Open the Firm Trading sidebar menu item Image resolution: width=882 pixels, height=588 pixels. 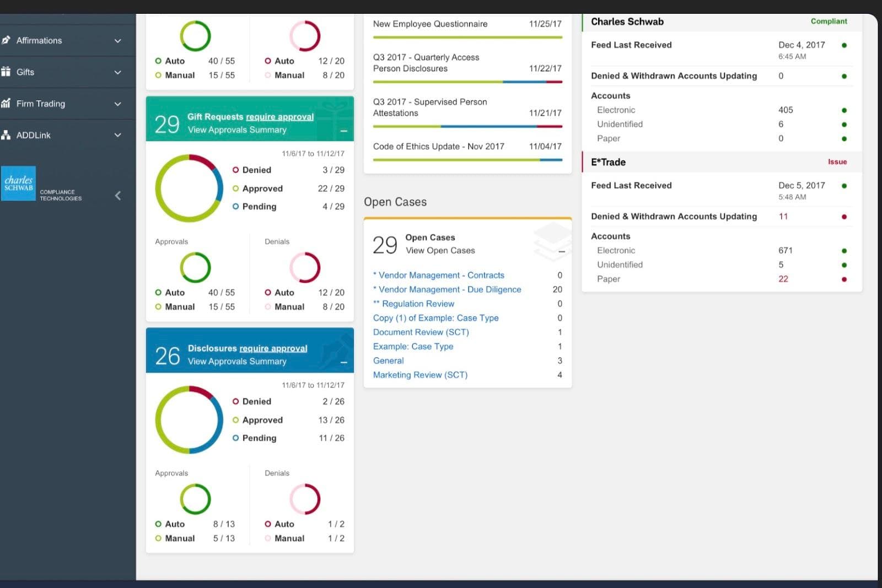(x=67, y=104)
